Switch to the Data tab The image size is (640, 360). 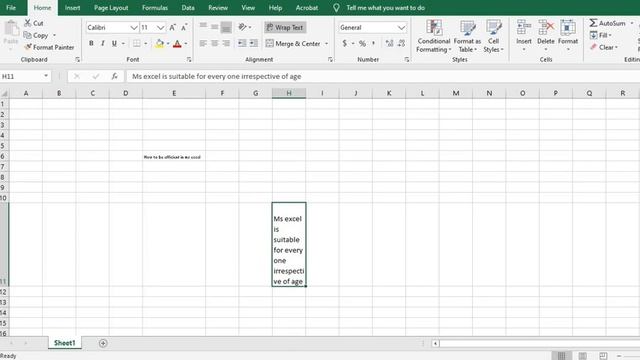coord(188,7)
